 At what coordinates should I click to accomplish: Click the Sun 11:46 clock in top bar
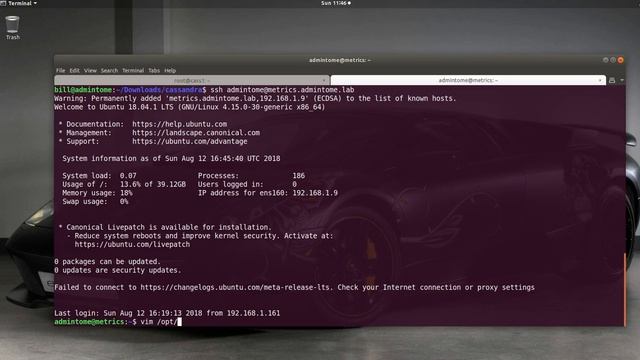(x=336, y=3)
